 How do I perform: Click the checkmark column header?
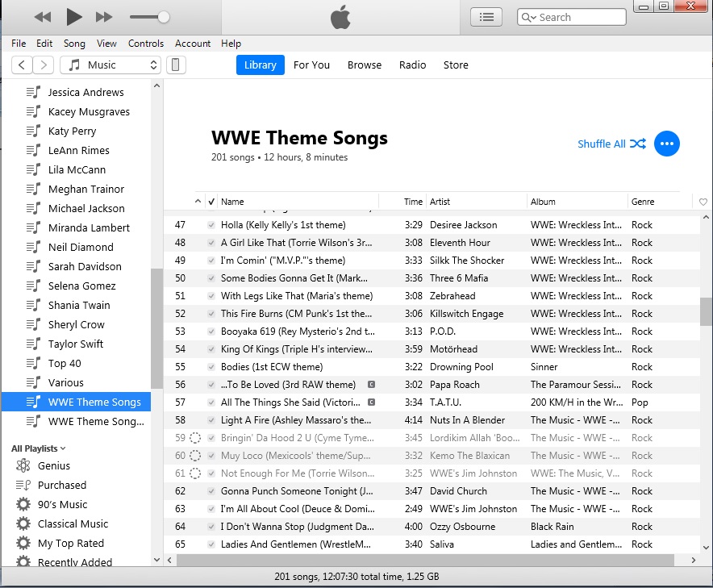point(211,202)
